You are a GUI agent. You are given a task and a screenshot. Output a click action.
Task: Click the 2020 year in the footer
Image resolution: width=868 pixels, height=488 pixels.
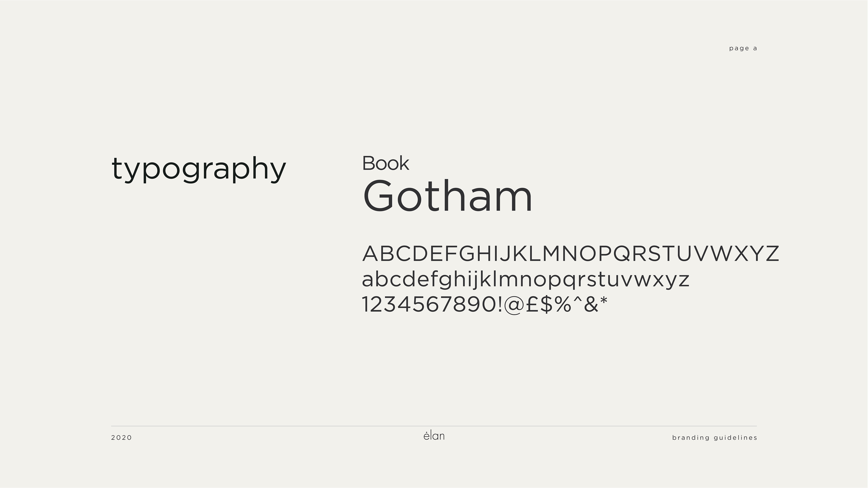tap(122, 438)
